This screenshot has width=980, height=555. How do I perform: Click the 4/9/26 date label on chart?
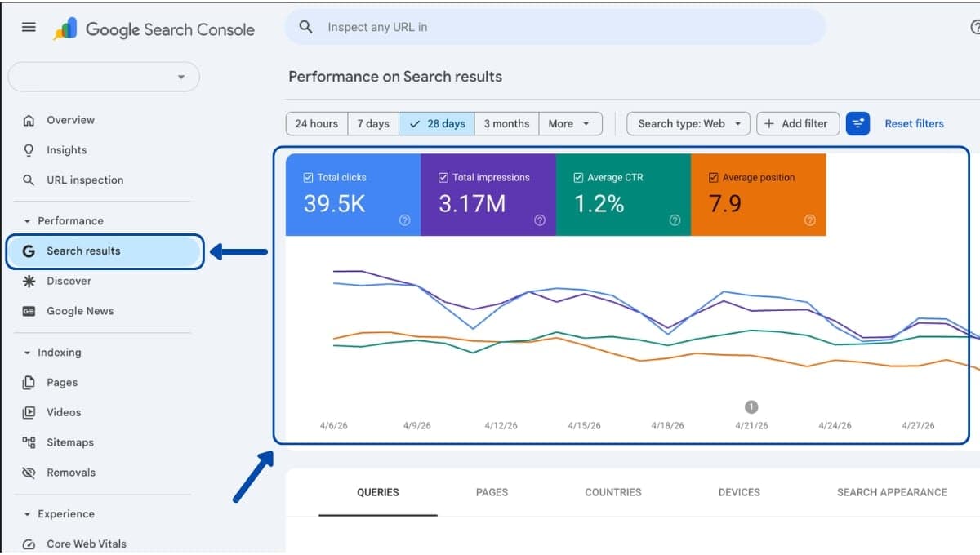tap(417, 426)
